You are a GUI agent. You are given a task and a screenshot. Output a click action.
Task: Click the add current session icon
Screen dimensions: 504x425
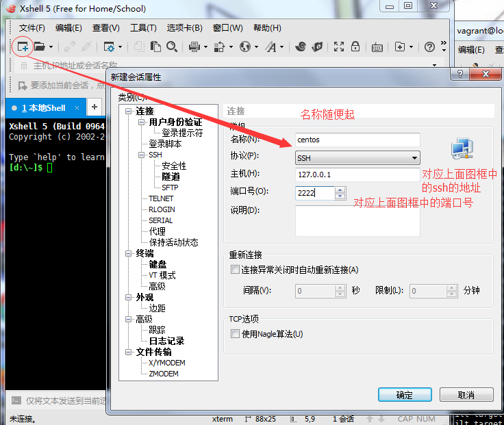point(23,86)
